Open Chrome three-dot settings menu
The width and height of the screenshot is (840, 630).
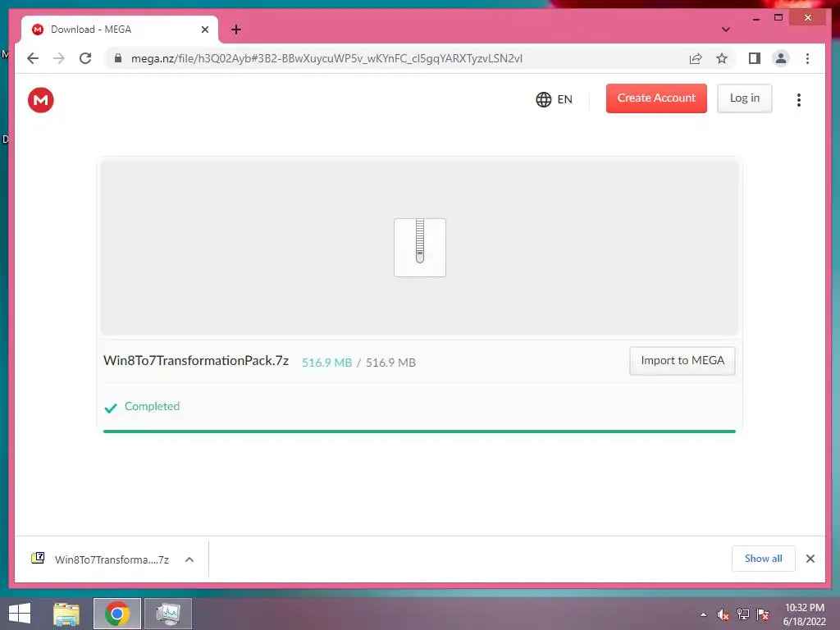[x=807, y=58]
